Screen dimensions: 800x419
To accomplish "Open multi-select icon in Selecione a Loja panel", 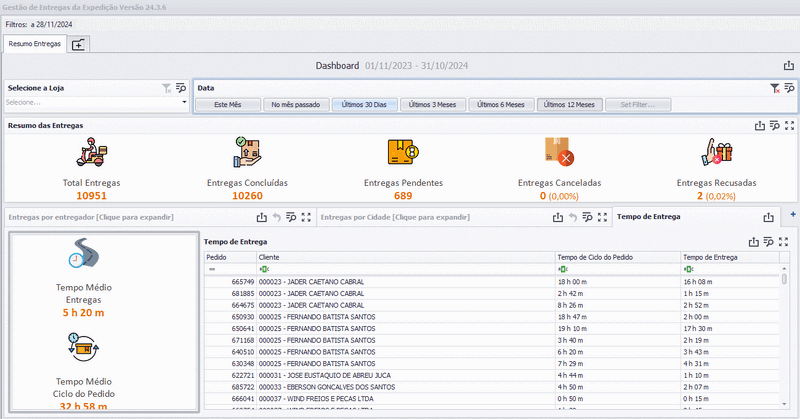I will pyautogui.click(x=181, y=88).
